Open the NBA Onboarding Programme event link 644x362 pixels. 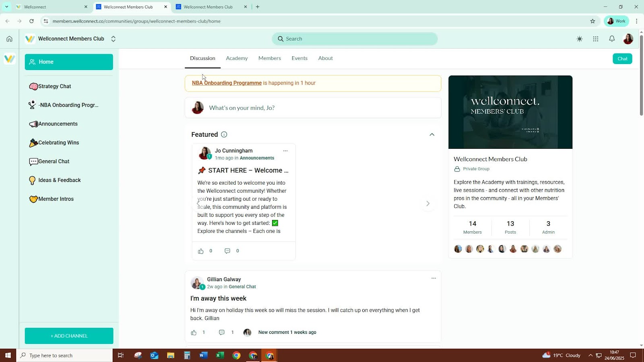click(x=227, y=83)
